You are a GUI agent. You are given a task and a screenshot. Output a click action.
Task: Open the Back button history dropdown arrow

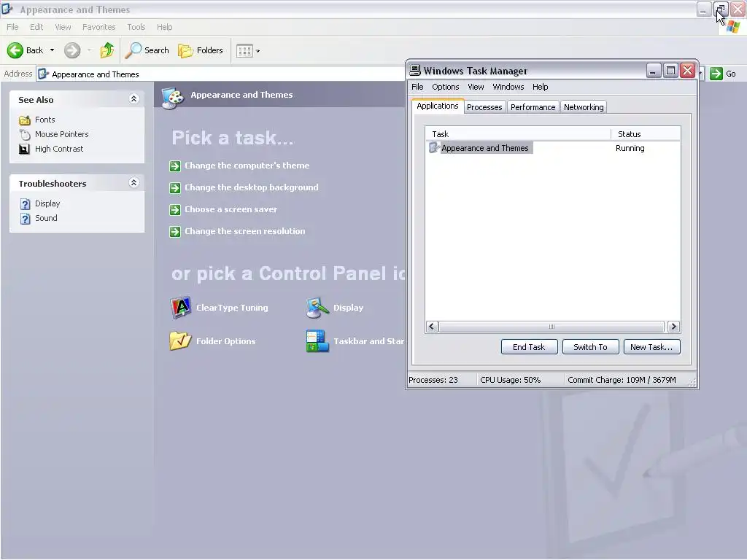pyautogui.click(x=52, y=50)
